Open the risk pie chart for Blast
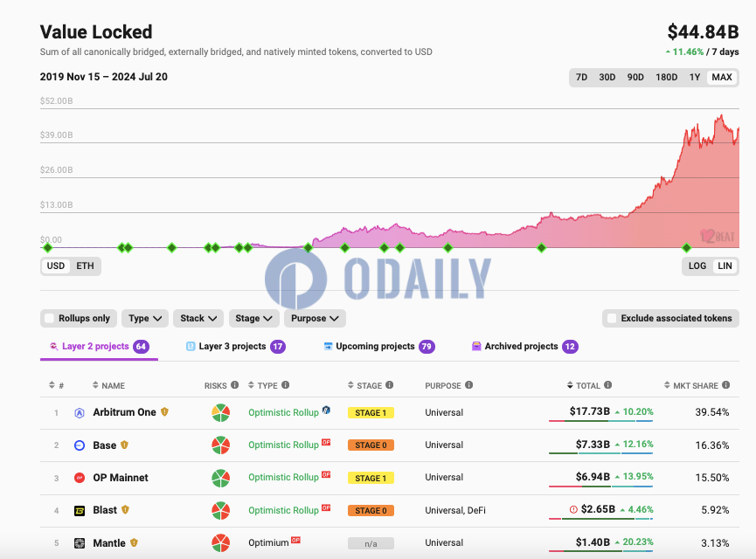 point(221,510)
